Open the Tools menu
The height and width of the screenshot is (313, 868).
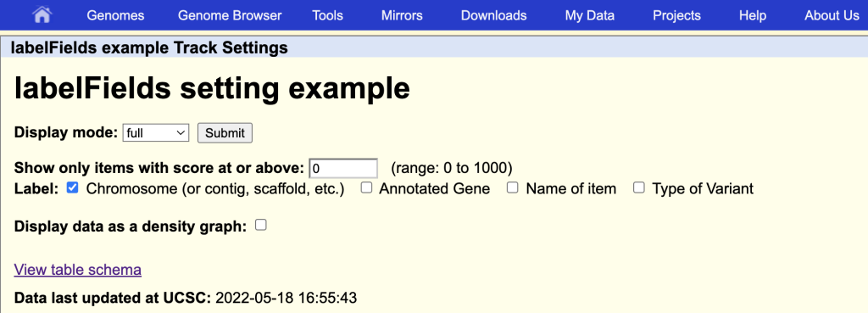click(327, 15)
